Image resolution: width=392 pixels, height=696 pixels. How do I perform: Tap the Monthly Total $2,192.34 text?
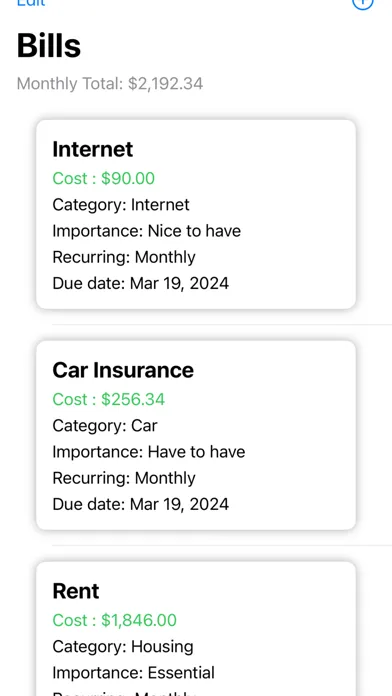point(110,83)
